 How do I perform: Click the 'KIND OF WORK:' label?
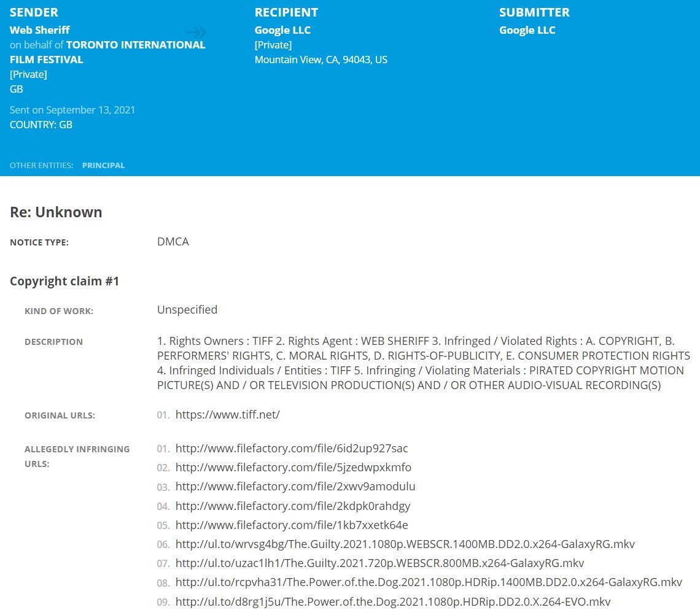[x=59, y=311]
